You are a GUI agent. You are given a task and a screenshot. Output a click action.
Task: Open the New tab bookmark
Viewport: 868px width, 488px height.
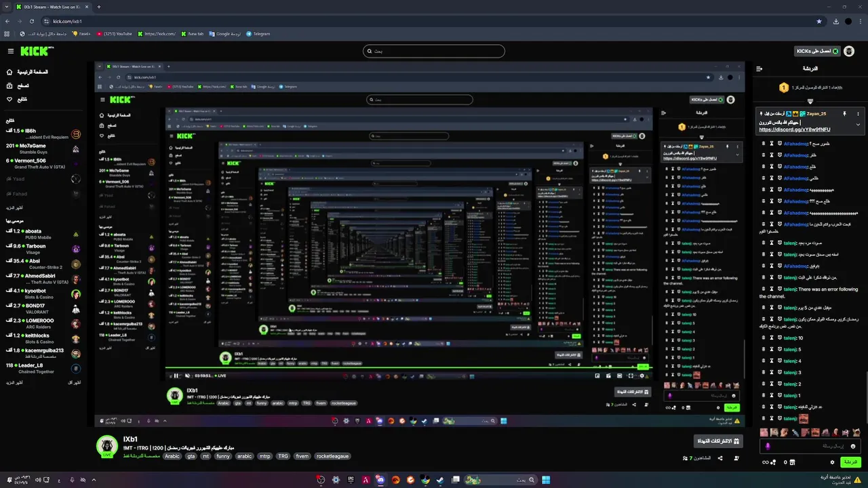[x=192, y=33]
